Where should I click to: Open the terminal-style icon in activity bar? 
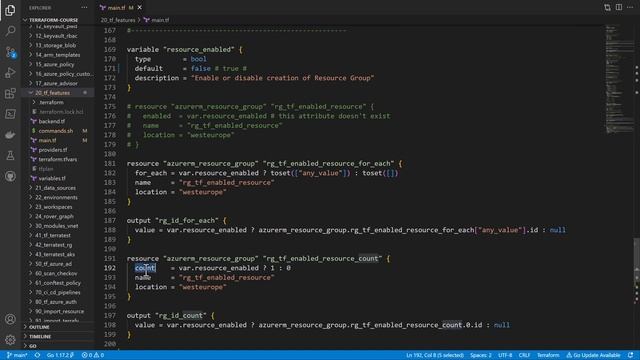10,114
